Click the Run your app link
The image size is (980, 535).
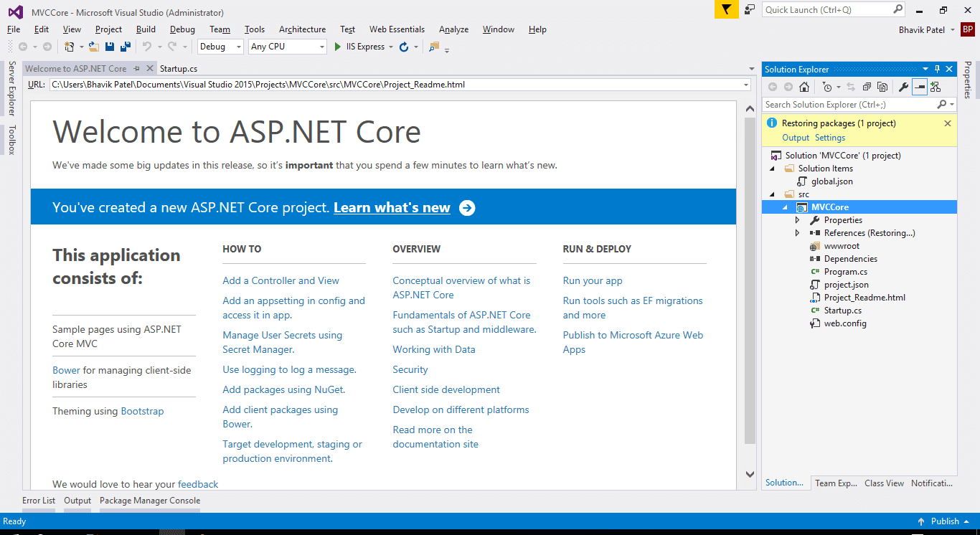click(593, 280)
